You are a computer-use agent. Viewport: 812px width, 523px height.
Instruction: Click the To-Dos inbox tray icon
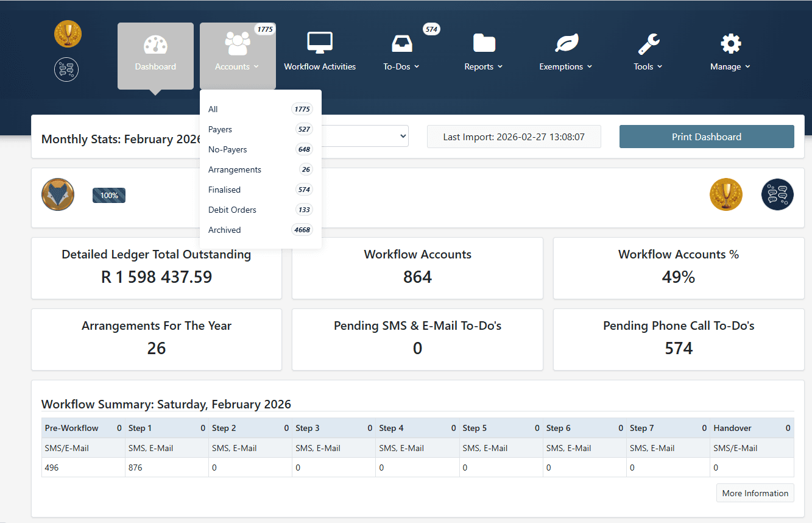tap(402, 43)
